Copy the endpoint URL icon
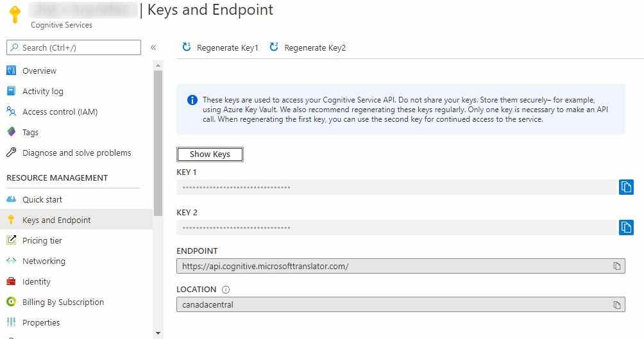The width and height of the screenshot is (644, 339). (x=617, y=266)
